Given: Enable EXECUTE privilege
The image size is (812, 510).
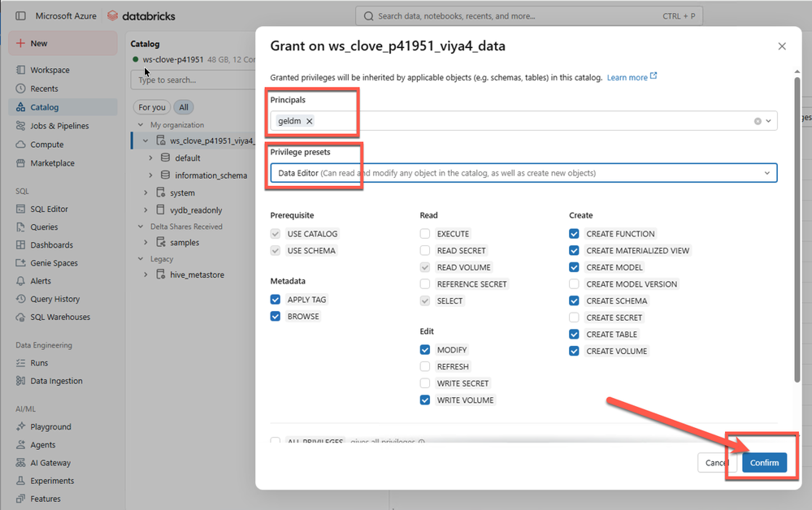Looking at the screenshot, I should [x=425, y=234].
